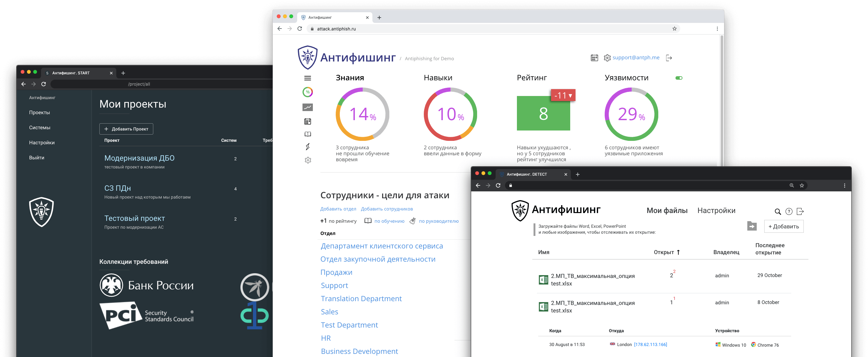Sort by Открыт column arrow
Viewport: 868px width, 357px height.
[678, 252]
